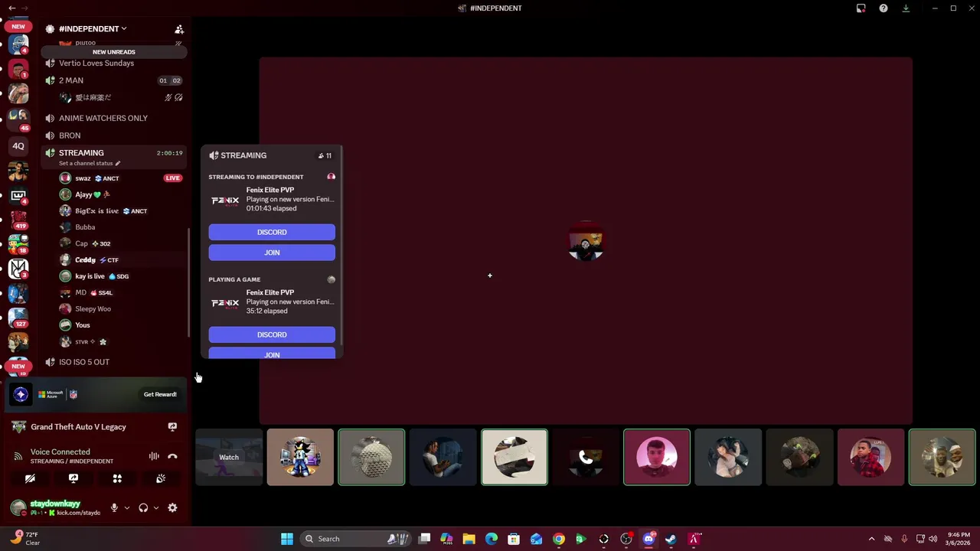Open #INDEPENDENT server dropdown menu
The height and width of the screenshot is (551, 980).
click(x=92, y=28)
